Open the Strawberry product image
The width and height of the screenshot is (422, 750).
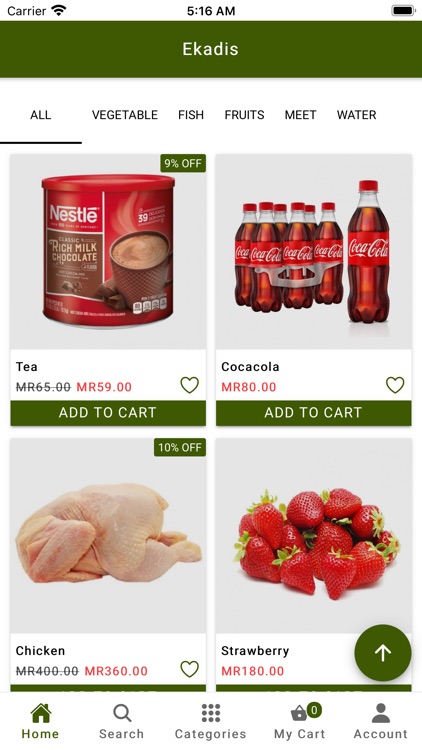tap(313, 536)
